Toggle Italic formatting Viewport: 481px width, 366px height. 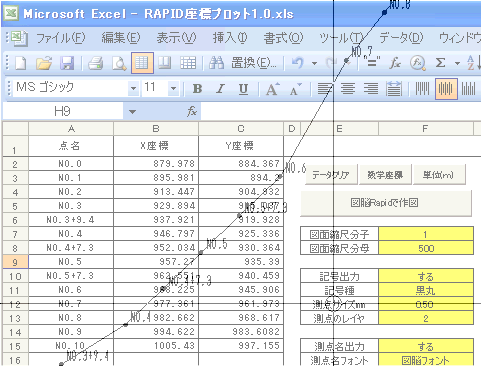(x=220, y=89)
